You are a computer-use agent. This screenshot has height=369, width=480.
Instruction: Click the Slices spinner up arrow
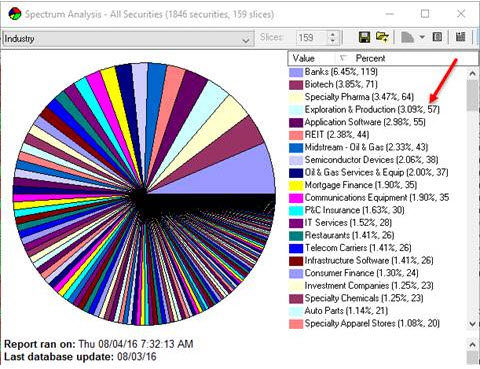[x=332, y=34]
